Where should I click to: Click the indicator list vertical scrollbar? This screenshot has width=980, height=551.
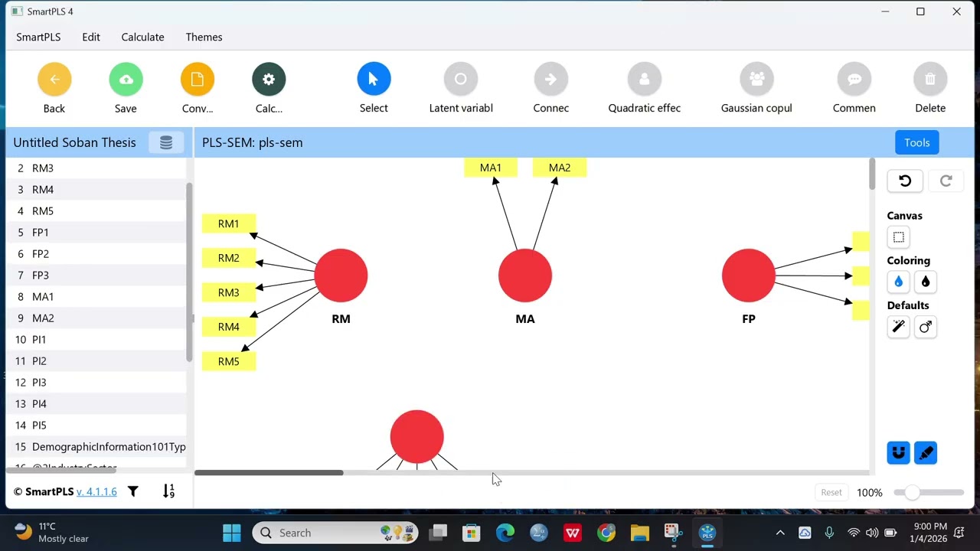pos(189,272)
